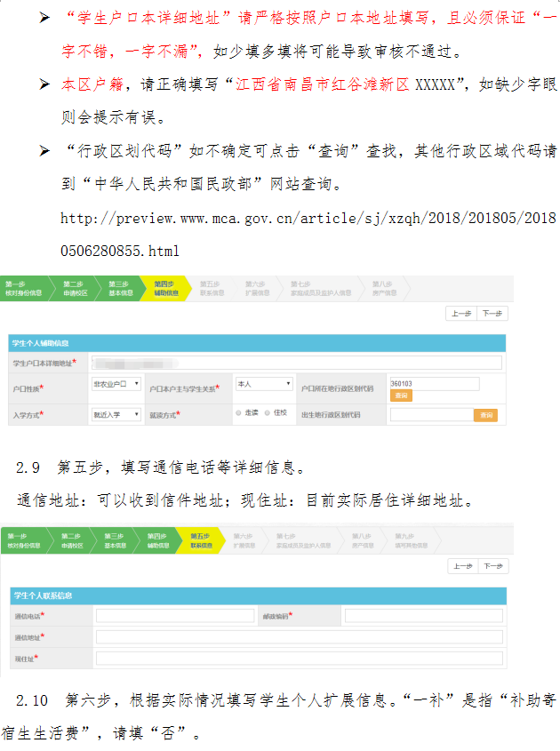Image resolution: width=560 pixels, height=751 pixels.
Task: Click the 现住址 input field
Action: [300, 659]
